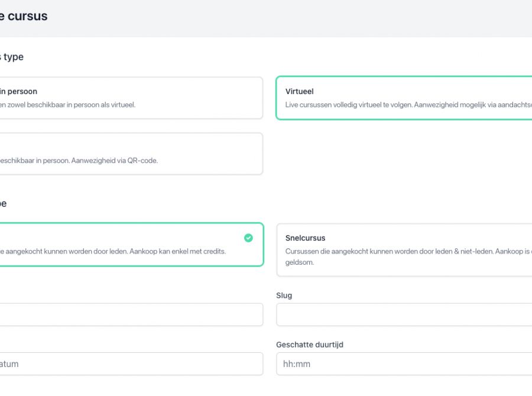This screenshot has height=396, width=532.
Task: Click the 'cursus' page heading
Action: click(28, 17)
